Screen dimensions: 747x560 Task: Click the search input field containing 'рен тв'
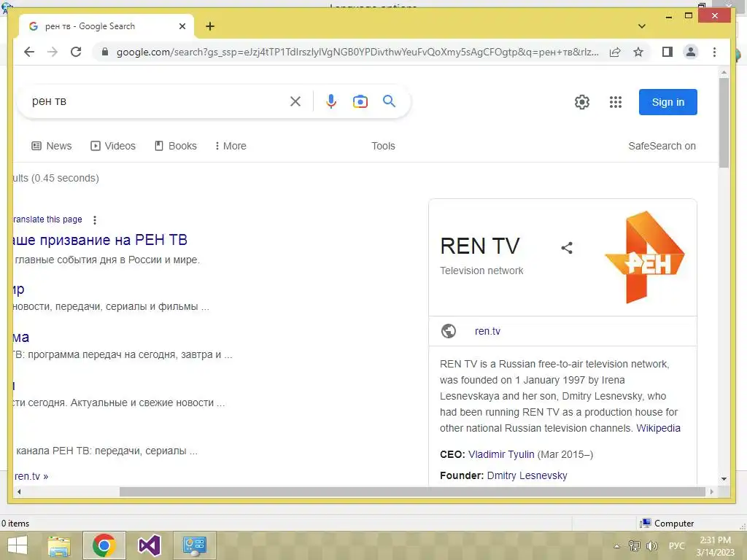tap(158, 101)
